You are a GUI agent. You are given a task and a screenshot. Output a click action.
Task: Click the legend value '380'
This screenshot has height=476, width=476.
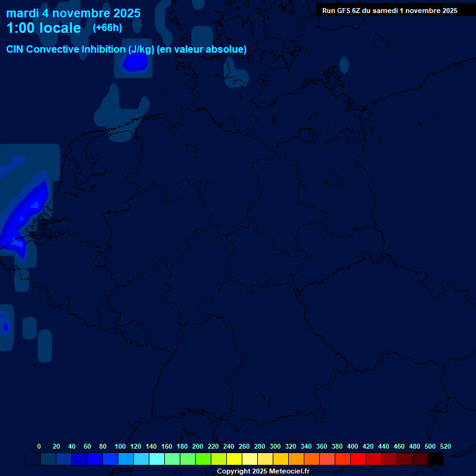coord(337,446)
